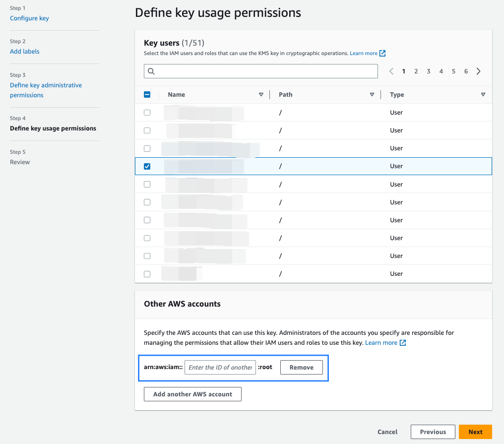Sort the table by Name column
504x444 pixels.
[261, 95]
